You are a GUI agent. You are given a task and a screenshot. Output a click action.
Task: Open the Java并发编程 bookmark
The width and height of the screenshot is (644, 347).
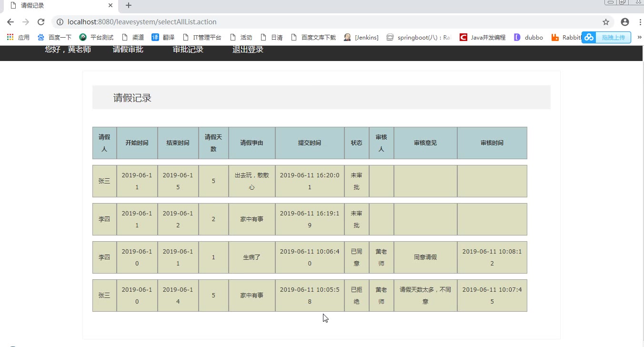(483, 37)
